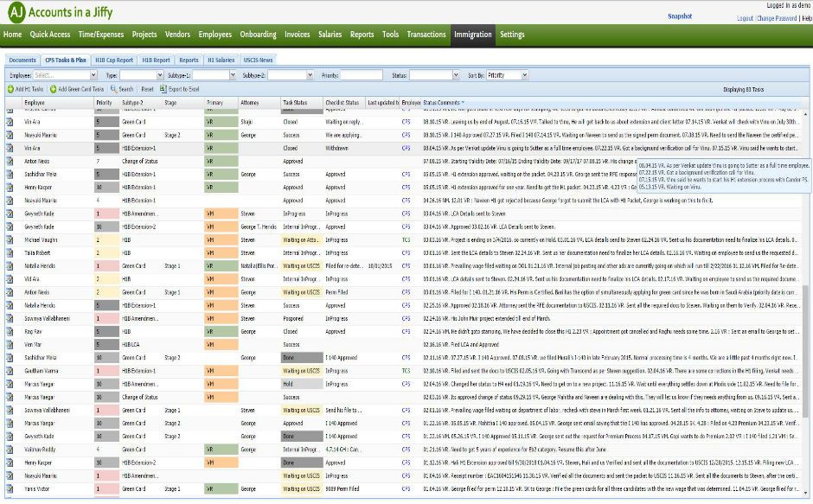This screenshot has height=504, width=813.
Task: Click the Add H1 Tasks plus icon
Action: pos(10,89)
